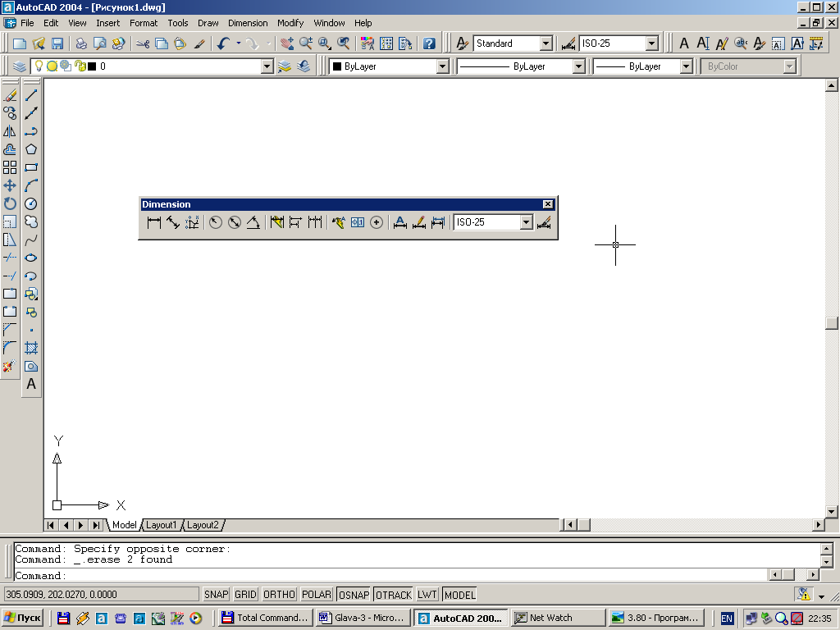Image resolution: width=840 pixels, height=630 pixels.
Task: Click the vertical scrollbar down arrow
Action: [832, 512]
